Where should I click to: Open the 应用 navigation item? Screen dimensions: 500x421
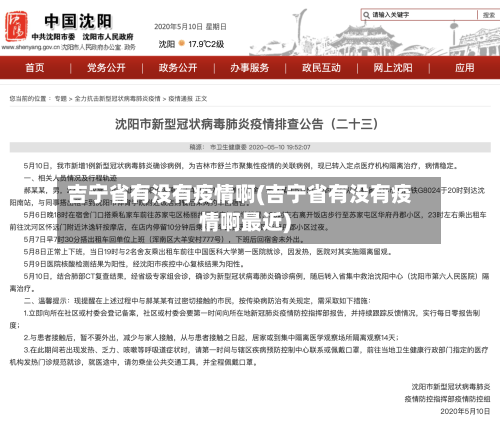pos(465,68)
